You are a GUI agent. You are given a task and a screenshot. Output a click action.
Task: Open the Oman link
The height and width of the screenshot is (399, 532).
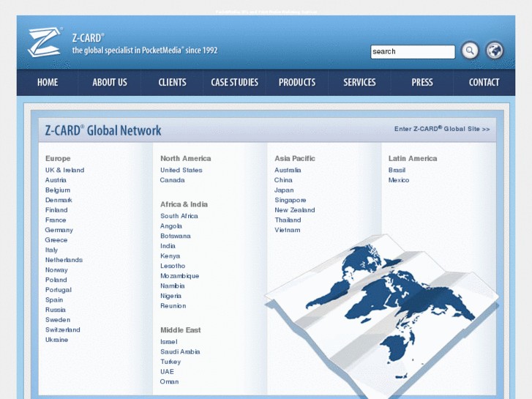[x=169, y=381]
